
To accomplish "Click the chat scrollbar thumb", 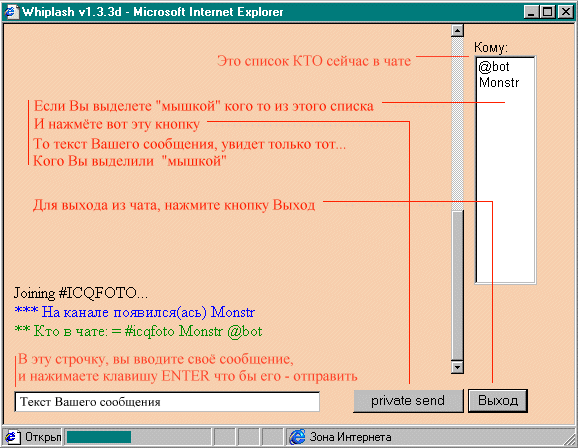I will tap(457, 285).
